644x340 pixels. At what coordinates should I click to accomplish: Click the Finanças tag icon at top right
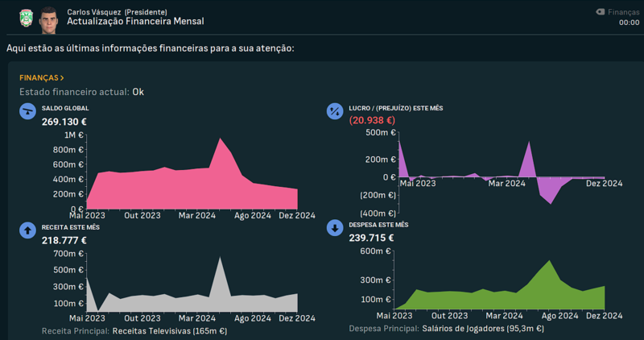[x=600, y=12]
